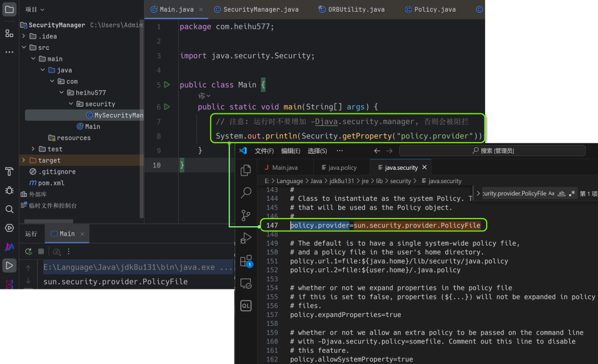Expand replace toggle chevron in find widget
Viewport: 598px width, 364px height.
tap(478, 194)
